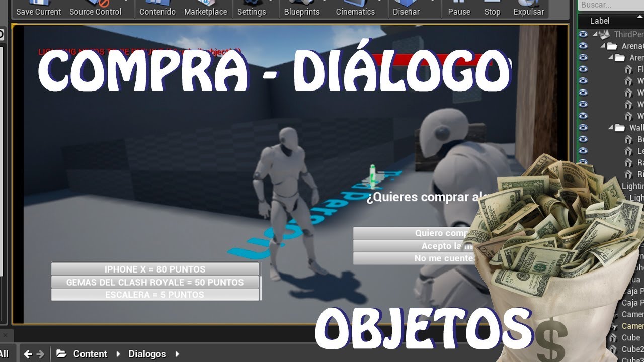
Task: Sort outliner by the Label column header
Action: [599, 21]
